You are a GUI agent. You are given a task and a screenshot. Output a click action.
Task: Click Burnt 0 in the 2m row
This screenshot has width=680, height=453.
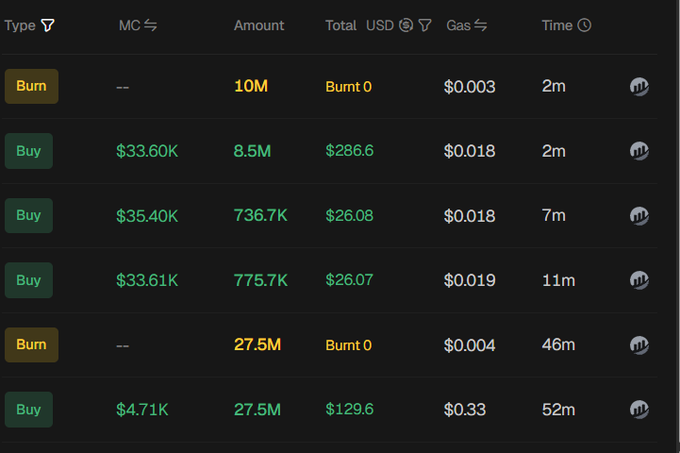coord(348,87)
